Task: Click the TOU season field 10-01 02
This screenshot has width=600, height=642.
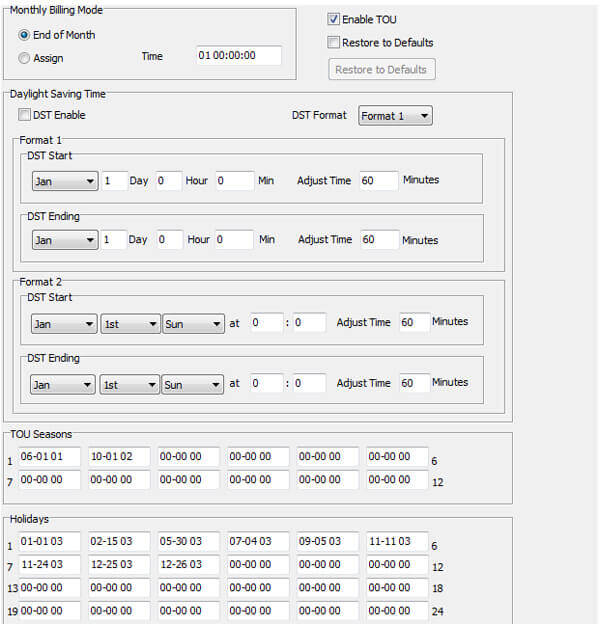Action: 119,457
